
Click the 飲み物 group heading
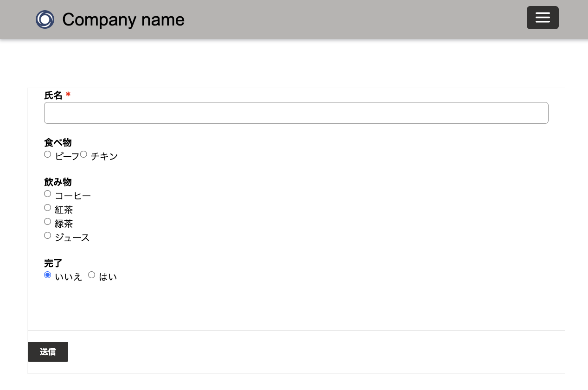[58, 182]
